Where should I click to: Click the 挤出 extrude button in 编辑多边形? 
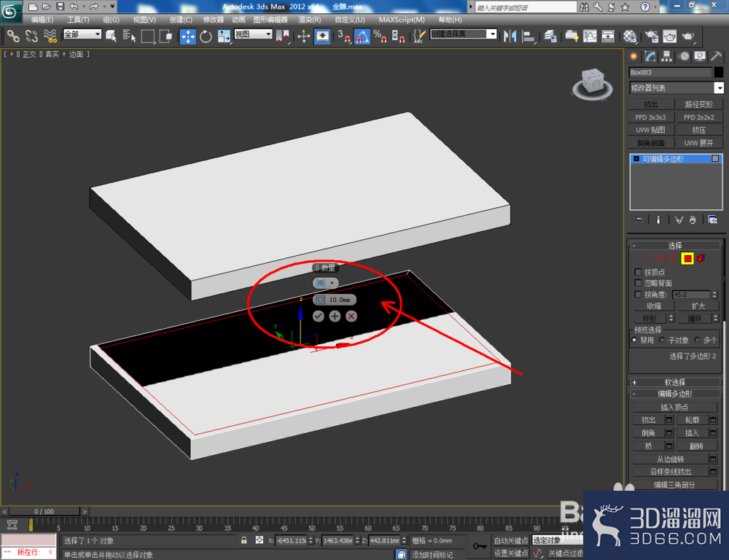pyautogui.click(x=649, y=420)
